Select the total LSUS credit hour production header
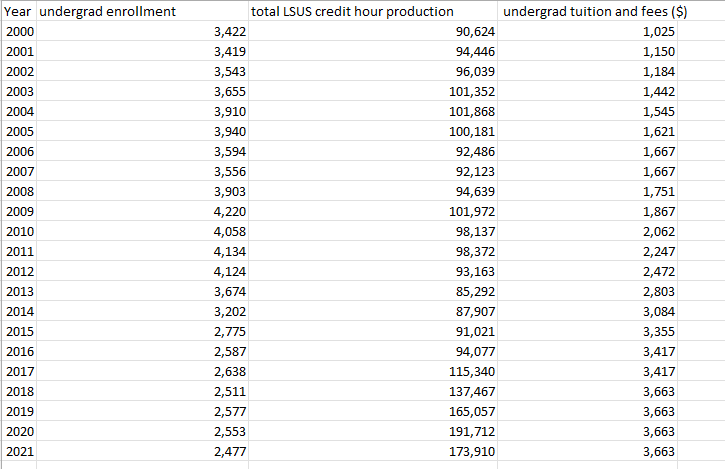Image resolution: width=725 pixels, height=469 pixels. click(373, 11)
